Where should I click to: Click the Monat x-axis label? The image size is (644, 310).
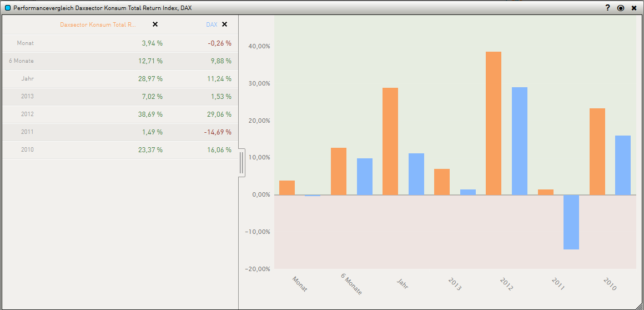pyautogui.click(x=299, y=284)
